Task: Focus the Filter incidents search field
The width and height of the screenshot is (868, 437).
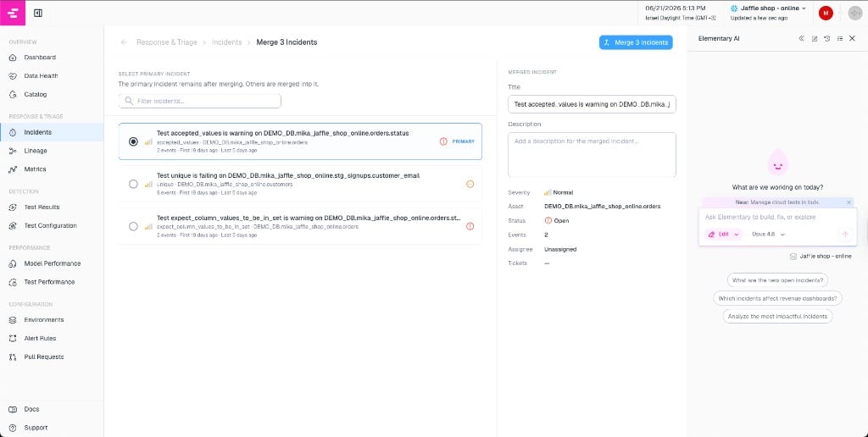Action: point(200,102)
